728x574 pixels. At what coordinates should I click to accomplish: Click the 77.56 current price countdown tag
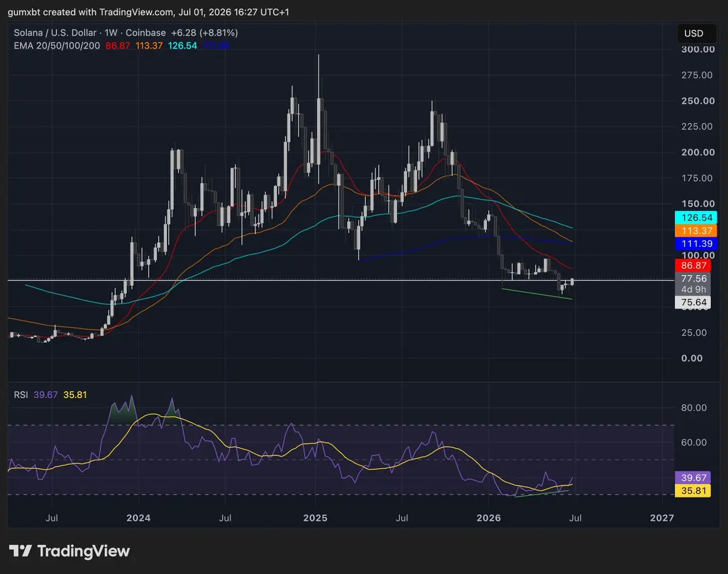pos(693,283)
